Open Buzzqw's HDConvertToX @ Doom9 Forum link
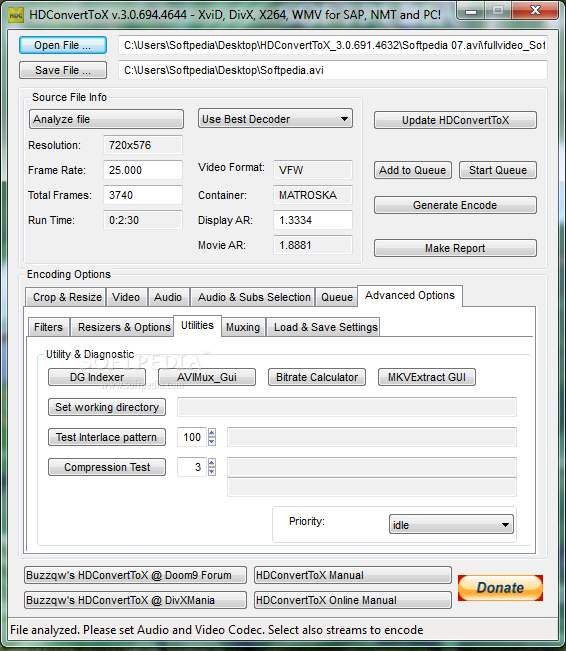Screen dimensions: 566x651 [x=135, y=575]
